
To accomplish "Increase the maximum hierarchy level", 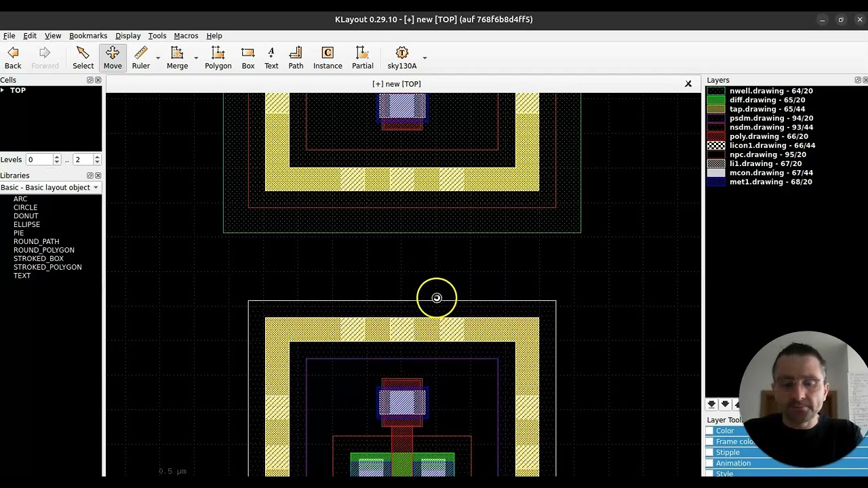I will [97, 157].
